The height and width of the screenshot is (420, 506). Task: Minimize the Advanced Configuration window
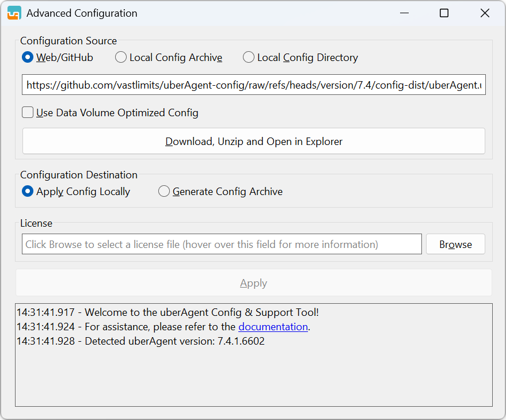click(x=404, y=13)
